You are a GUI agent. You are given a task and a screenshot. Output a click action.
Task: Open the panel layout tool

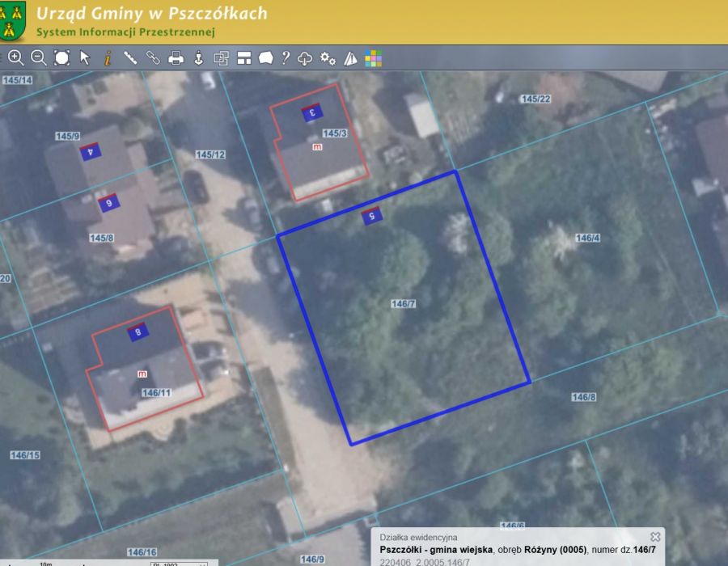(243, 57)
